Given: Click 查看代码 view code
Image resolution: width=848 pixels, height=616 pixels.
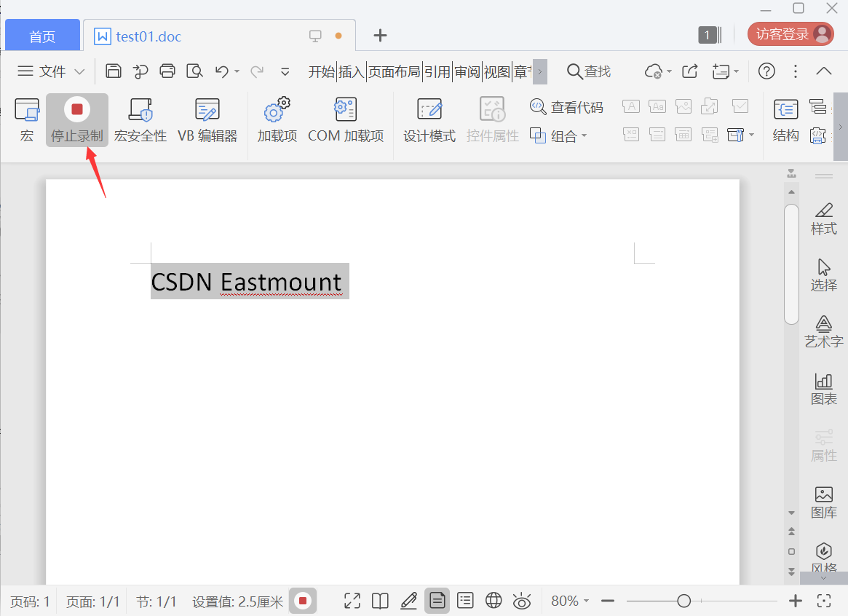Looking at the screenshot, I should 566,107.
